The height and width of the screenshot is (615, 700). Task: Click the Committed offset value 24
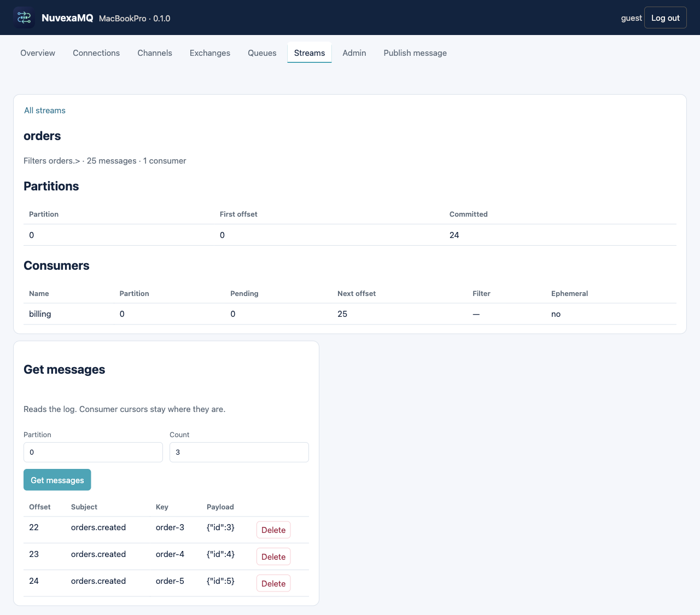click(454, 235)
